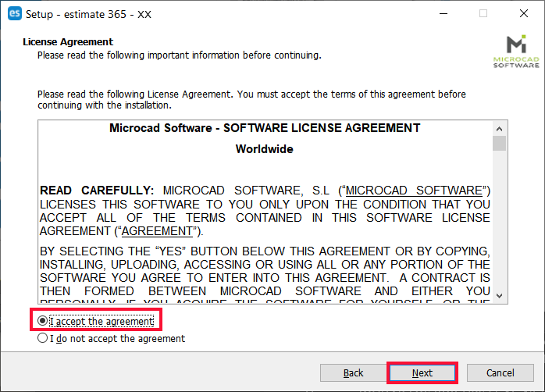Click the 'License Agreement' page heading

coord(68,41)
